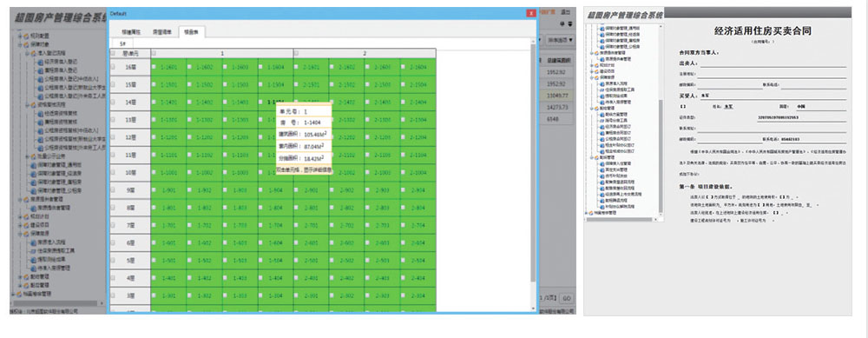Select the 16层 floor row checkbox

pos(113,67)
